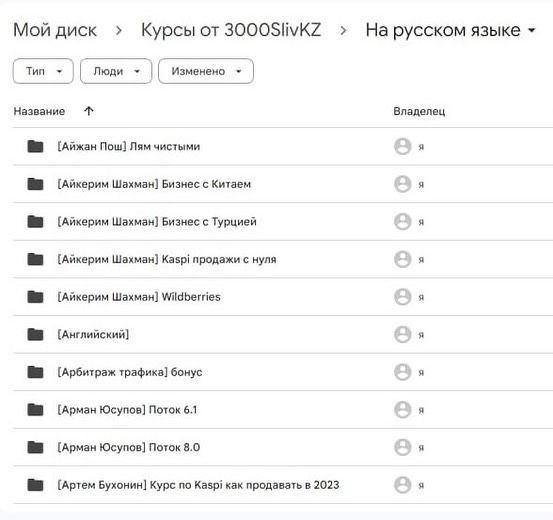Select [Айкерим Шахман] Kaspi продажи с нуля
The height and width of the screenshot is (520, 553).
[x=167, y=260]
